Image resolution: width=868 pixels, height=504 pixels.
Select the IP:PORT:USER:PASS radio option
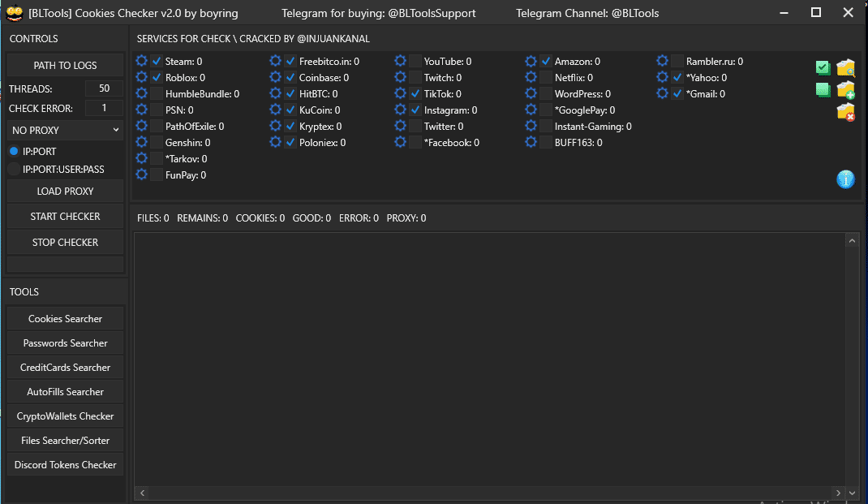coord(14,169)
